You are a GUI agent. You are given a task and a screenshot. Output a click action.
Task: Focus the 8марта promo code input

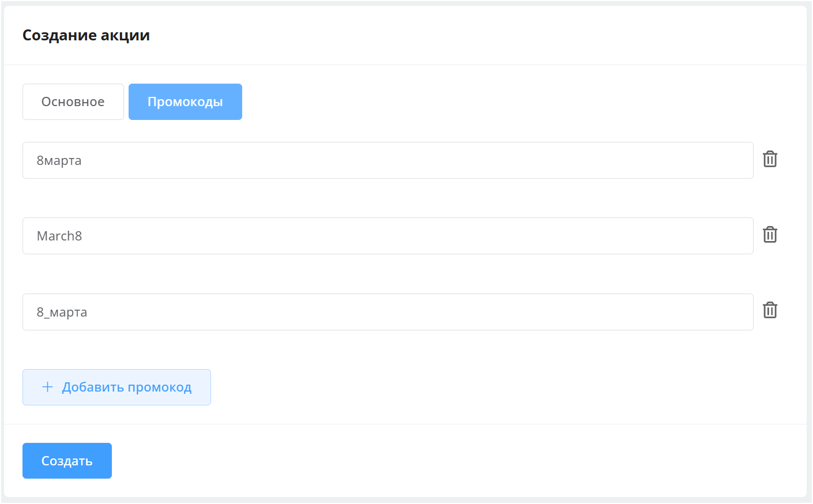point(387,160)
